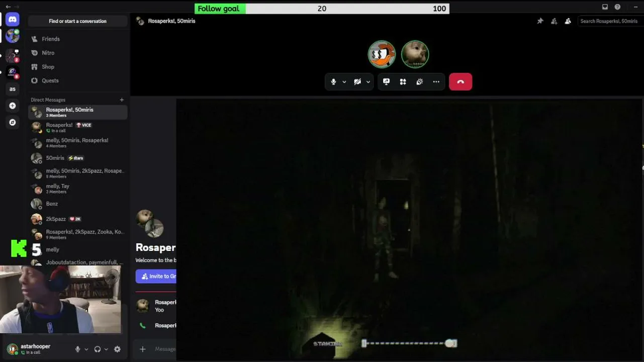Expand output device options in user panel
This screenshot has width=644, height=362.
pos(106,349)
